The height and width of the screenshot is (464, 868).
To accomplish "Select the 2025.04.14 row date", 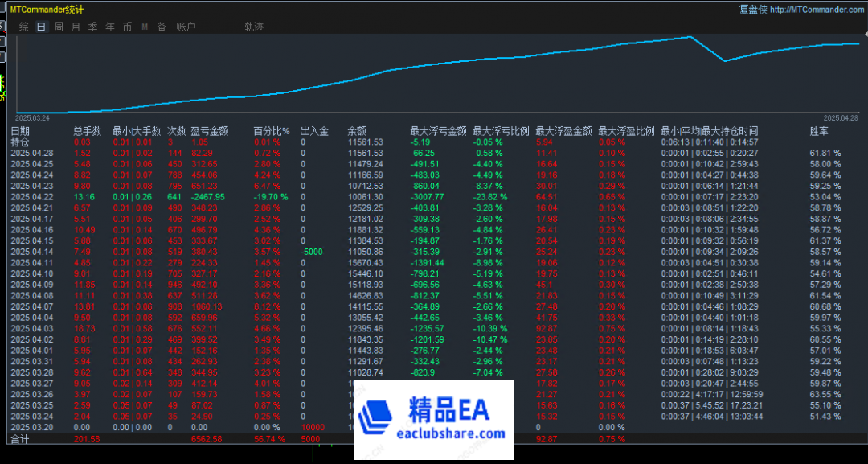I will [32, 251].
